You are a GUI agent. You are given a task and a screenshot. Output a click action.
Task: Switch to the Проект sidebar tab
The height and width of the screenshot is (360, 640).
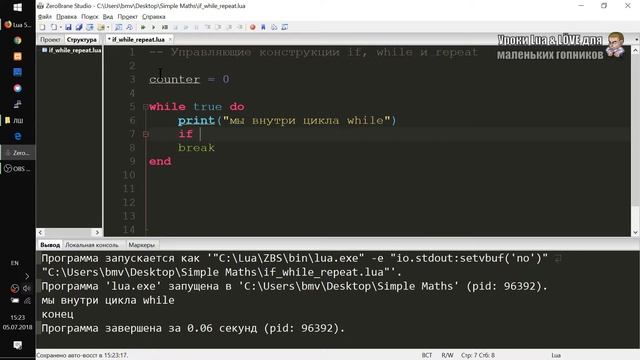[50, 40]
